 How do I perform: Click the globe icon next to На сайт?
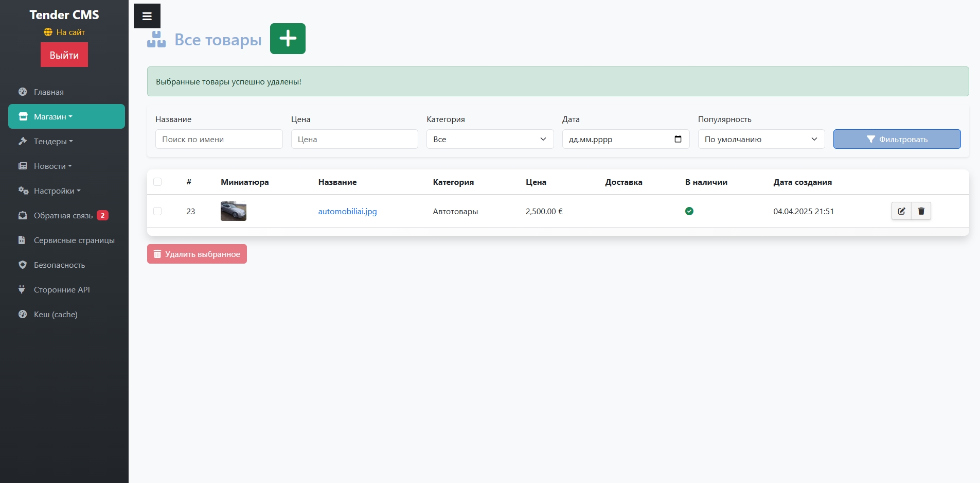[48, 32]
